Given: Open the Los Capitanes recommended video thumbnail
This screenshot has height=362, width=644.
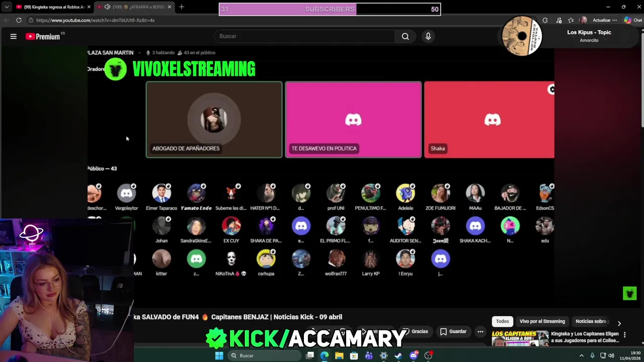Looking at the screenshot, I should coord(520,338).
